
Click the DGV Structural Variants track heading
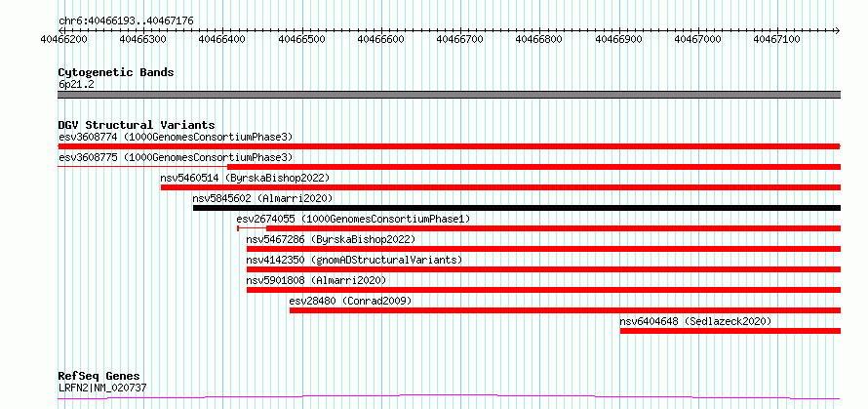pos(137,125)
